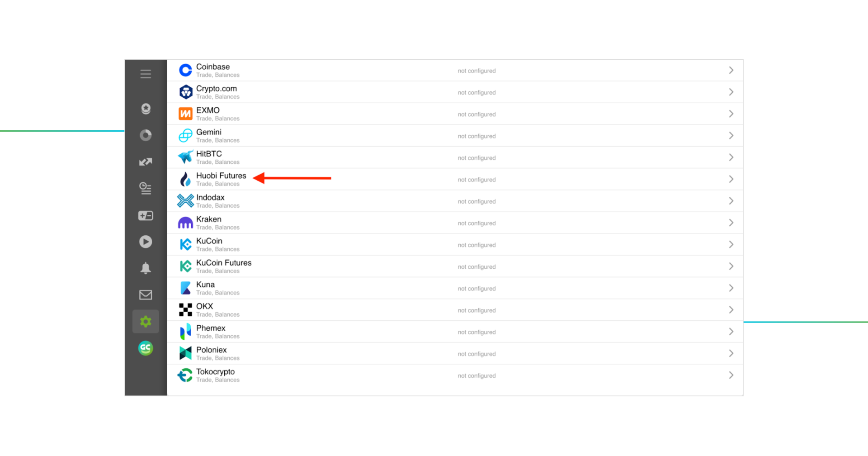Click the pie chart portfolio icon

[146, 135]
